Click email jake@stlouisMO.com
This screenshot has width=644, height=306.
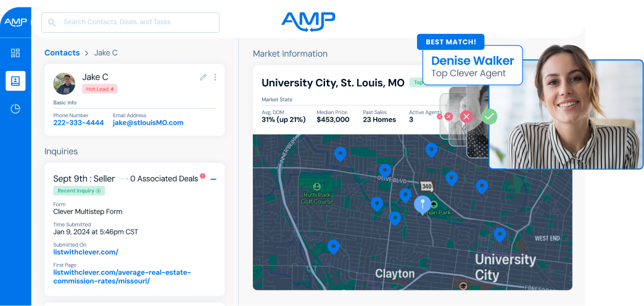click(x=148, y=123)
